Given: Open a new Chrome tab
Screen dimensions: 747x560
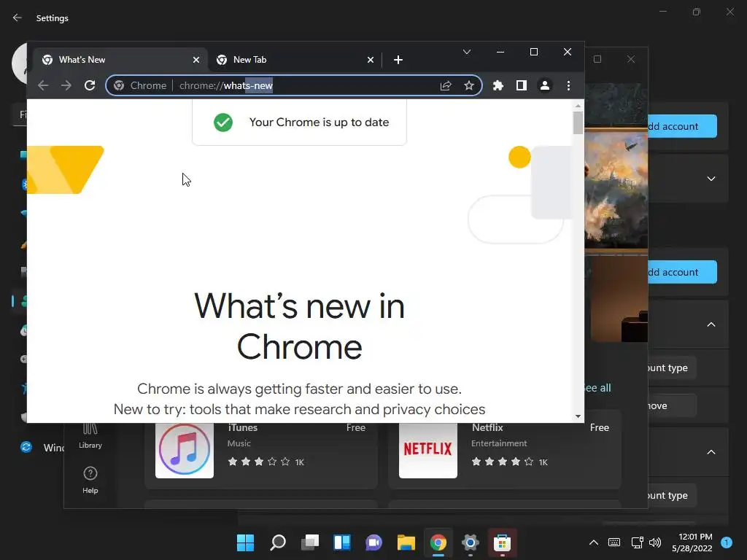Looking at the screenshot, I should coord(398,60).
